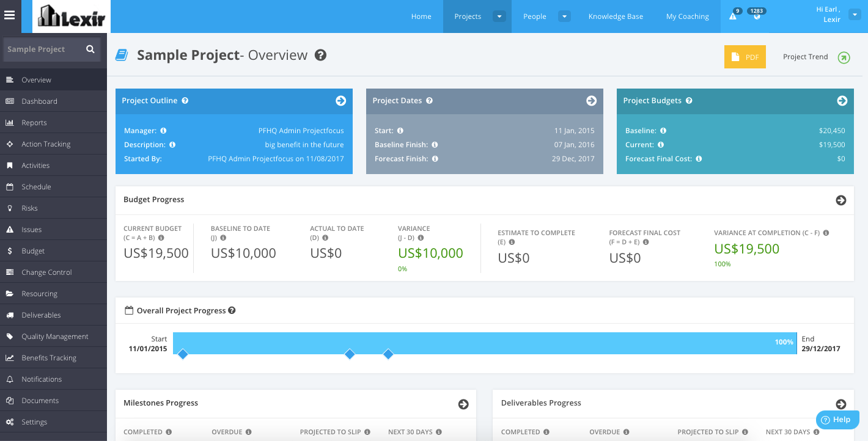The height and width of the screenshot is (441, 868).
Task: Click info icon beside Current Budget formula
Action: (x=162, y=238)
